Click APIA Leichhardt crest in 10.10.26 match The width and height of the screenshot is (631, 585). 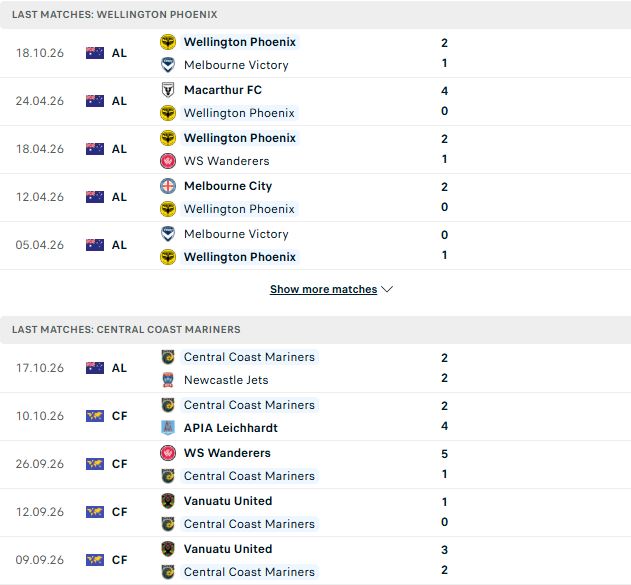click(x=168, y=428)
